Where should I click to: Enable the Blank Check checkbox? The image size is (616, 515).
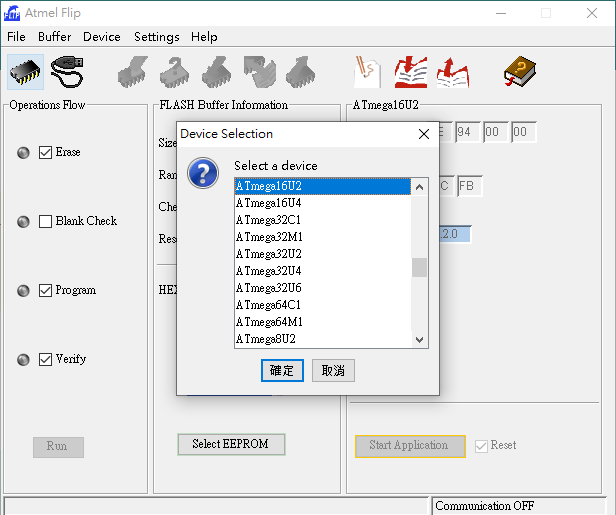[x=45, y=222]
